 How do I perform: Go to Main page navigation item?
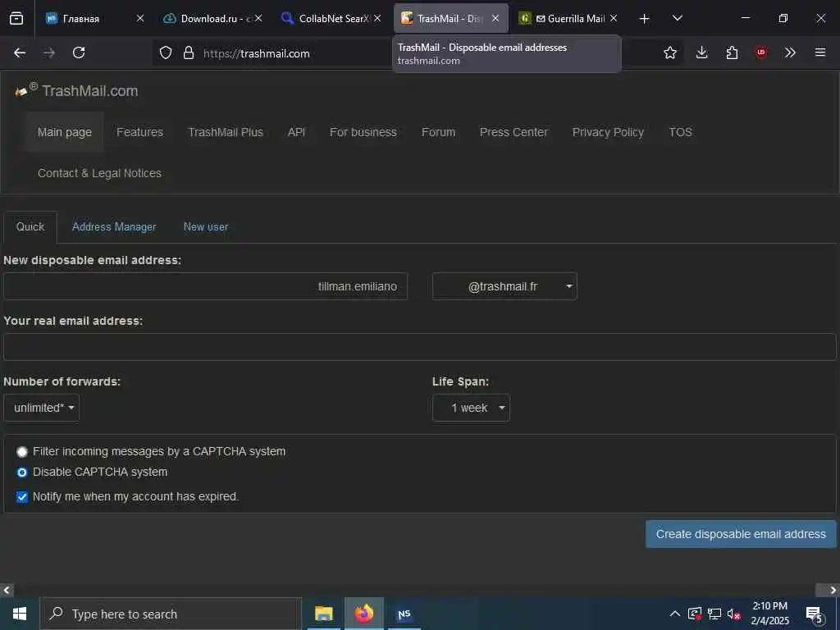64,132
